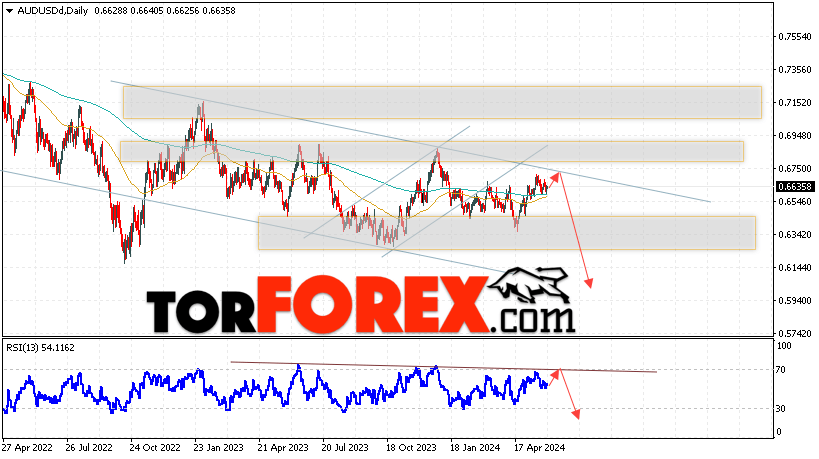The width and height of the screenshot is (819, 459).
Task: Click the 0.73560 price axis value
Action: tap(794, 69)
